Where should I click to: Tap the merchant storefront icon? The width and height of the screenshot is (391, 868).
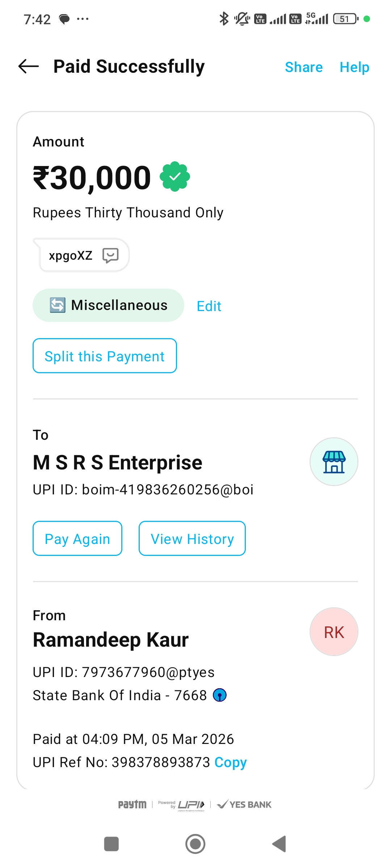pyautogui.click(x=334, y=462)
